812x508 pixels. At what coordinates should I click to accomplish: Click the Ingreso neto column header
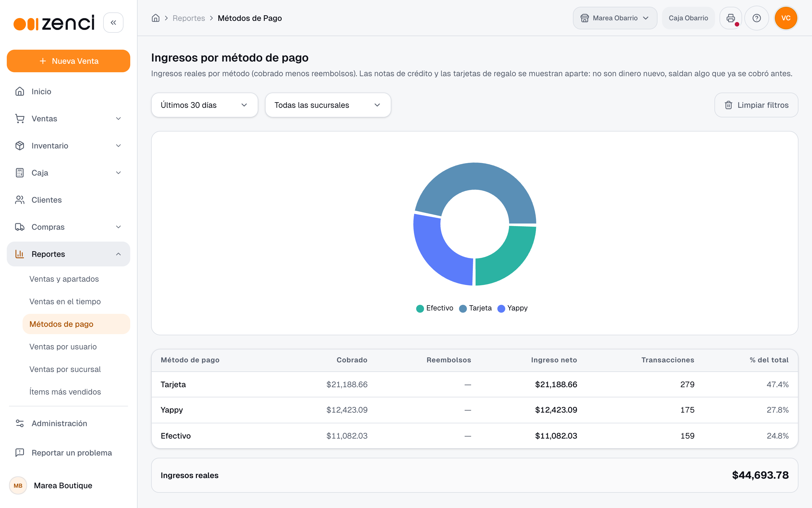[x=554, y=360]
